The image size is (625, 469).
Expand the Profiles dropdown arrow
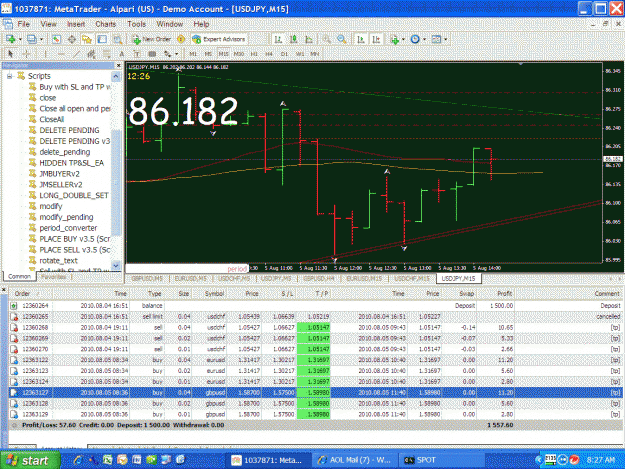[x=41, y=39]
